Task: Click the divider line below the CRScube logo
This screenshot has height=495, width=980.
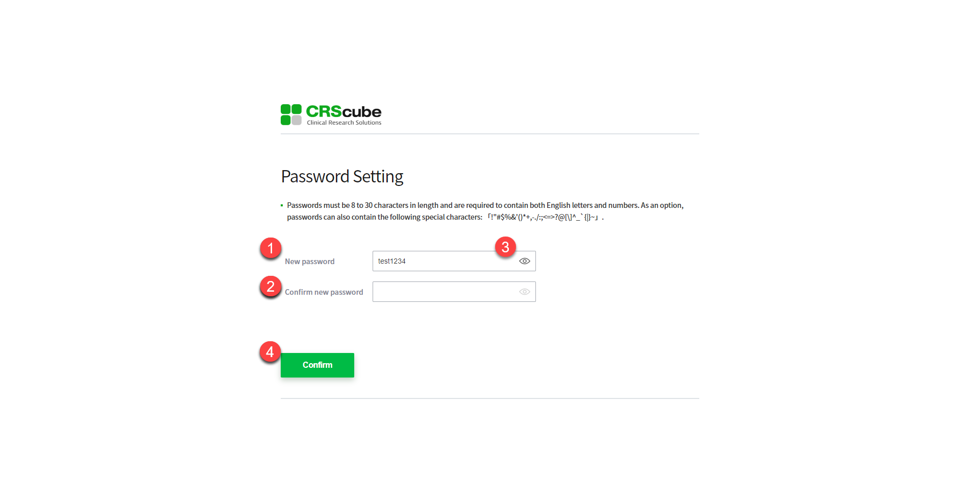Action: pos(489,134)
